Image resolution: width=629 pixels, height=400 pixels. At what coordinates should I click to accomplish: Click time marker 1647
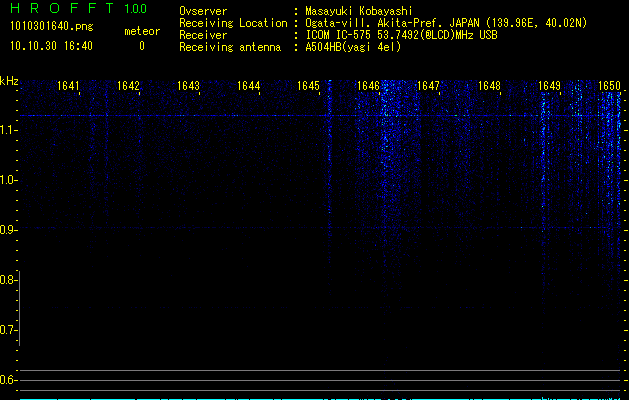428,85
